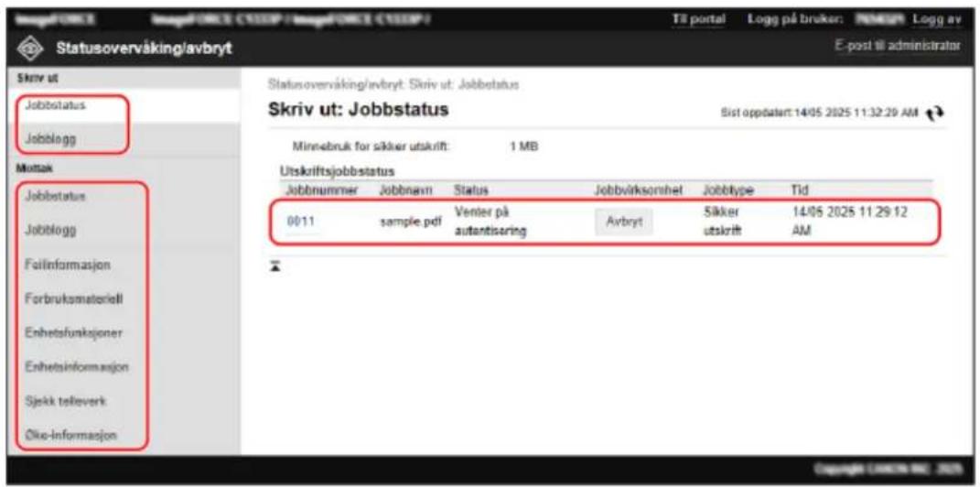Open Enhetsinformasjon in the sidebar

pyautogui.click(x=77, y=367)
